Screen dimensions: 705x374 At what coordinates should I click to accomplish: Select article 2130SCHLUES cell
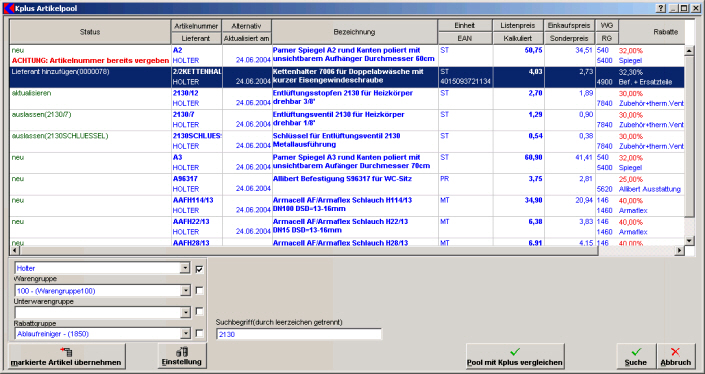pos(196,136)
